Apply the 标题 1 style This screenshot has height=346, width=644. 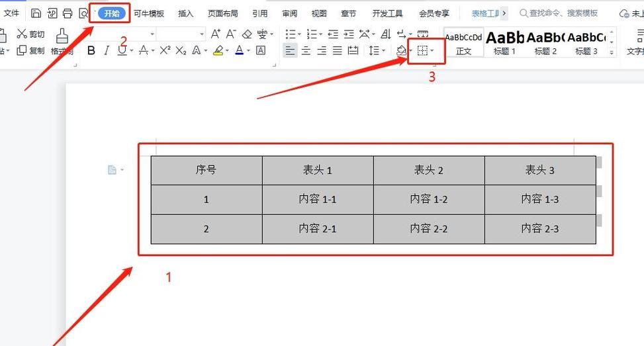pos(505,43)
